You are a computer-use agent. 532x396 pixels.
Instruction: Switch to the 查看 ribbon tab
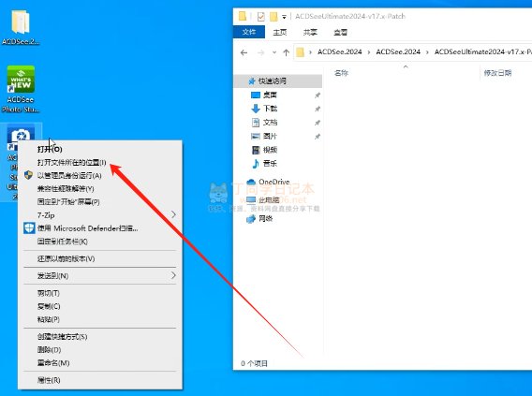340,32
